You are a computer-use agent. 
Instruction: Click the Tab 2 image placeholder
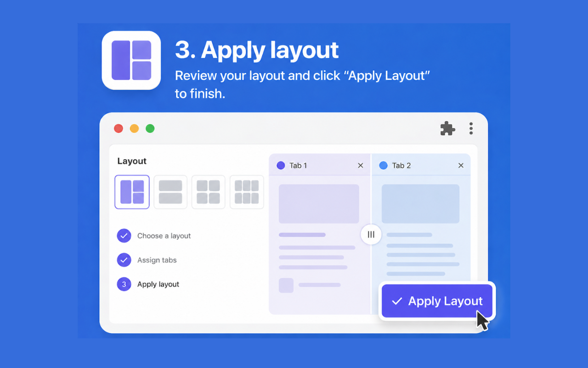[421, 204]
